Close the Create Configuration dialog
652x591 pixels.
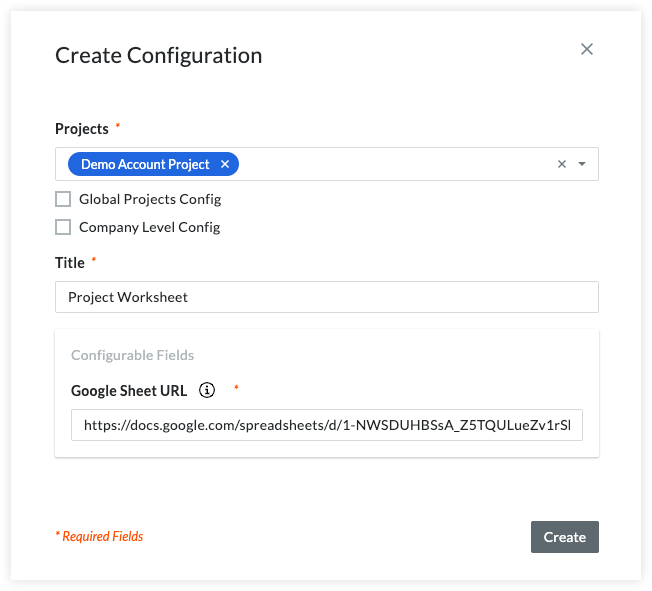pyautogui.click(x=587, y=49)
